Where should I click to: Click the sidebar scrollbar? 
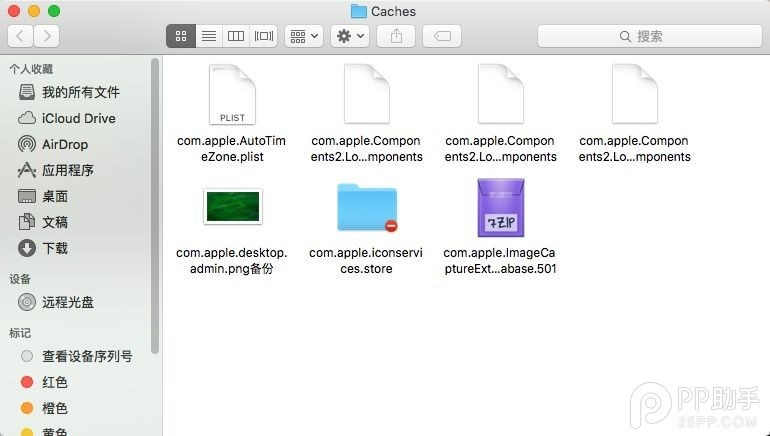(155, 206)
